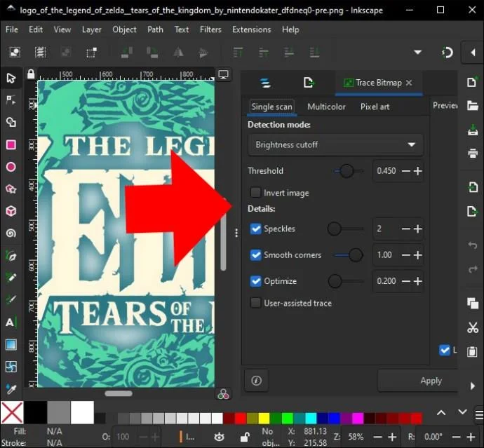
Task: Uncheck the Smooth corners checkbox
Action: pyautogui.click(x=255, y=255)
